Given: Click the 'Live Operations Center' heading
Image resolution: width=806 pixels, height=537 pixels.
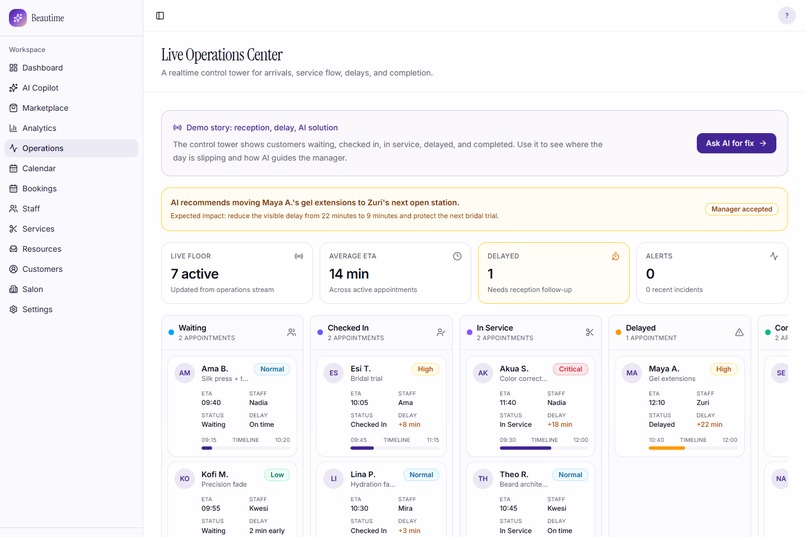Looking at the screenshot, I should pyautogui.click(x=222, y=54).
